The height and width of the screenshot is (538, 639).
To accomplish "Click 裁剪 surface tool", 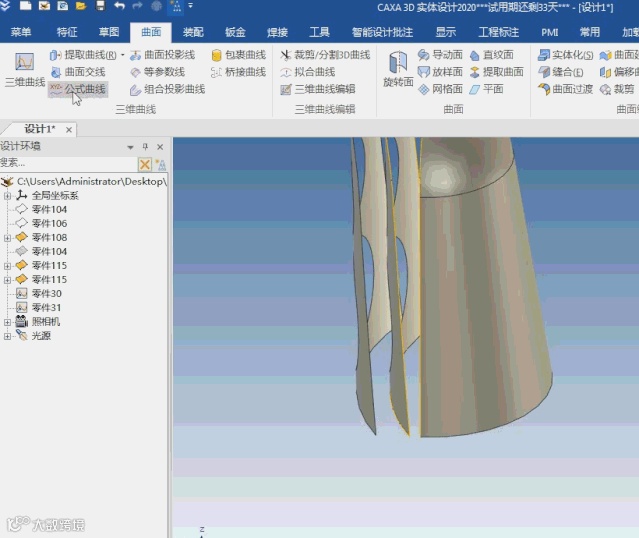I will [617, 89].
